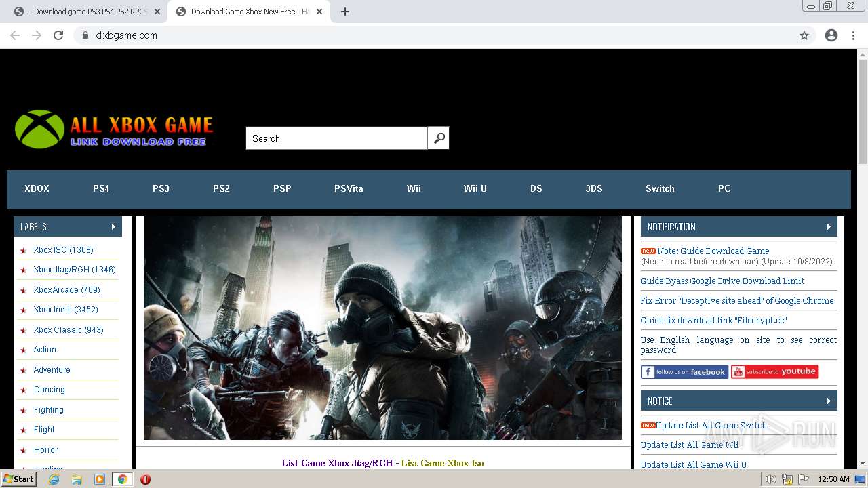
Task: Open the PC menu item
Action: pyautogui.click(x=724, y=188)
